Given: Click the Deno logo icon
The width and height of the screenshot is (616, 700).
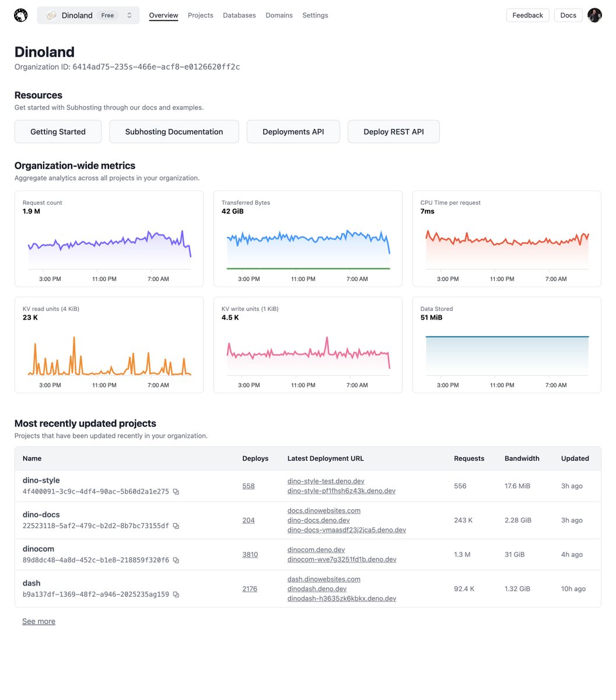Looking at the screenshot, I should [21, 15].
